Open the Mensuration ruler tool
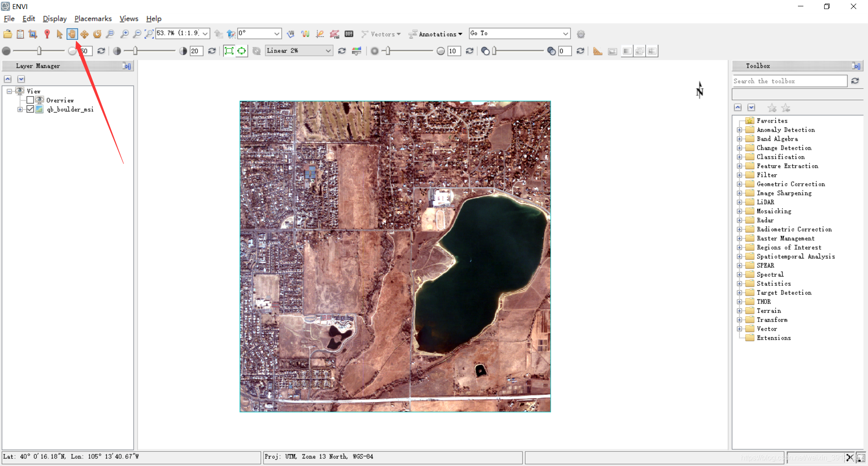The width and height of the screenshot is (868, 466). coord(598,51)
